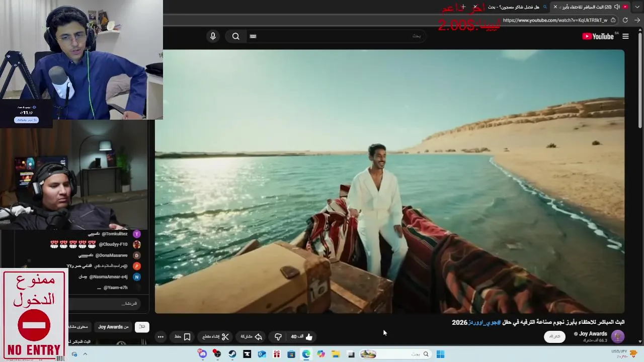644x362 pixels.
Task: Click the @Yaam-e7h chat username
Action: point(115,288)
